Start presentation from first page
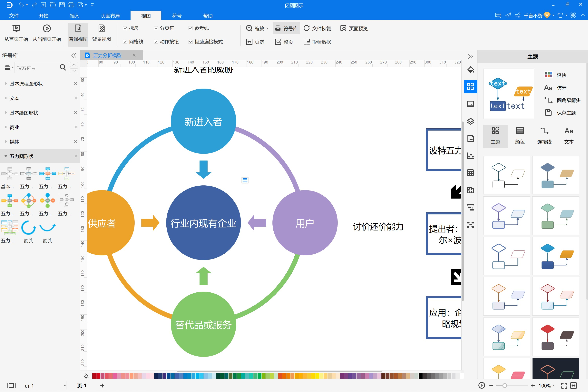The width and height of the screenshot is (588, 392). 16,33
